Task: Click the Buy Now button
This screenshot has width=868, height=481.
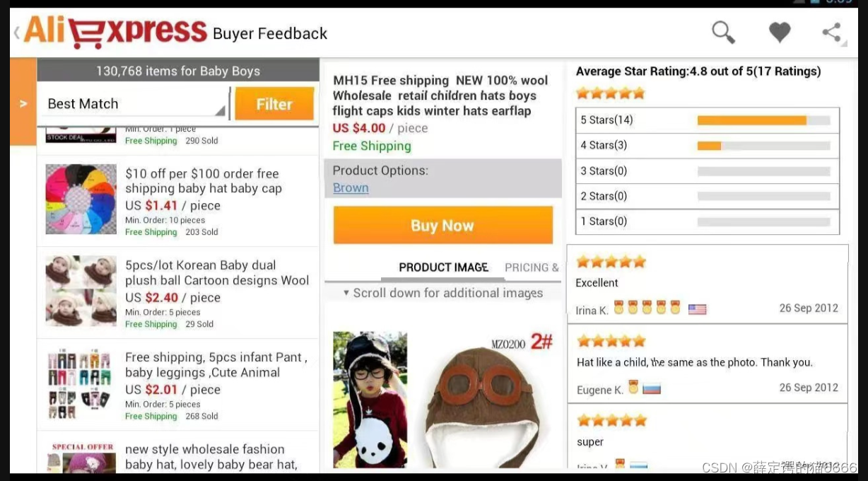Action: [x=442, y=226]
